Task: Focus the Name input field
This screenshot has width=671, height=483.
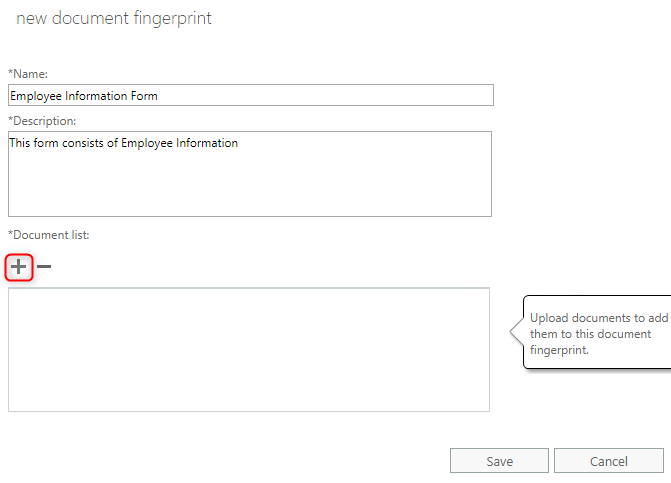Action: 251,95
